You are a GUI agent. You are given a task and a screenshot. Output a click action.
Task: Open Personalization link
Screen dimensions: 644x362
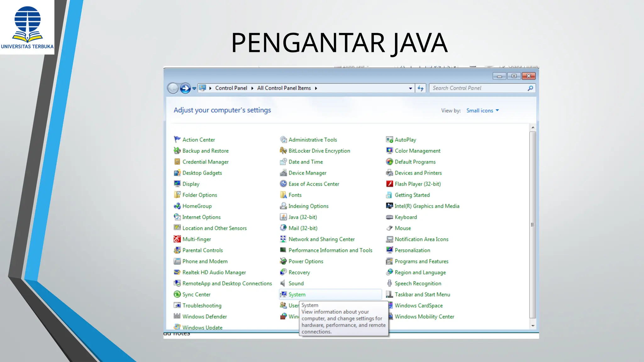click(x=412, y=250)
